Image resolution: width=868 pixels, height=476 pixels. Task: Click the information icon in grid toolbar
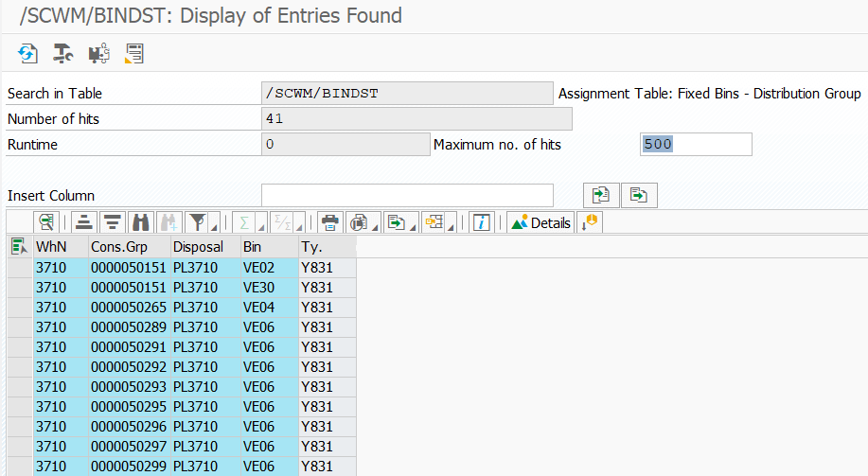[482, 222]
